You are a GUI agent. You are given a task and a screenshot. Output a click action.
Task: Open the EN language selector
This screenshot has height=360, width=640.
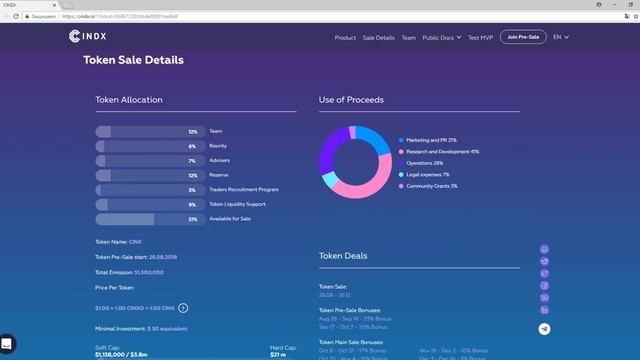coord(561,37)
